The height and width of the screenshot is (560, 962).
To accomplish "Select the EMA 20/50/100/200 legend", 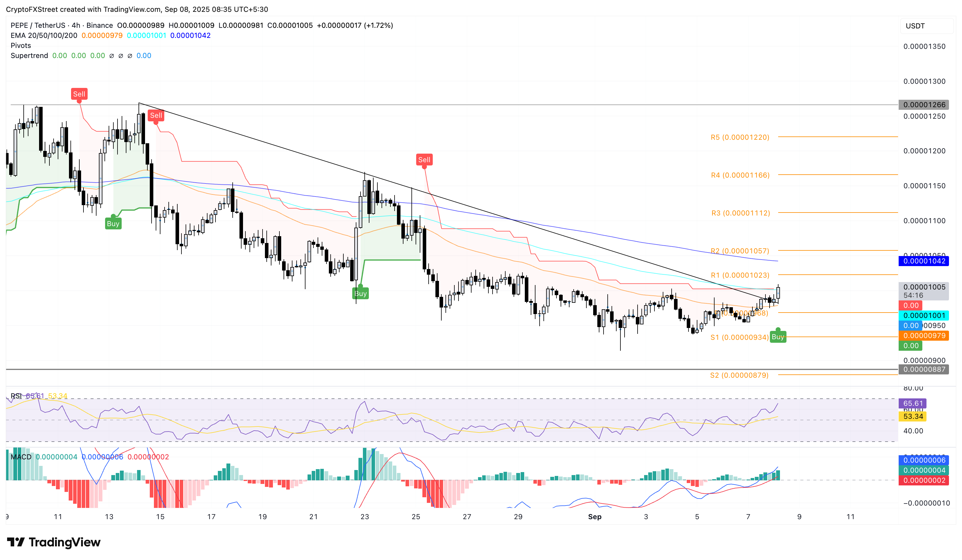I will click(44, 36).
